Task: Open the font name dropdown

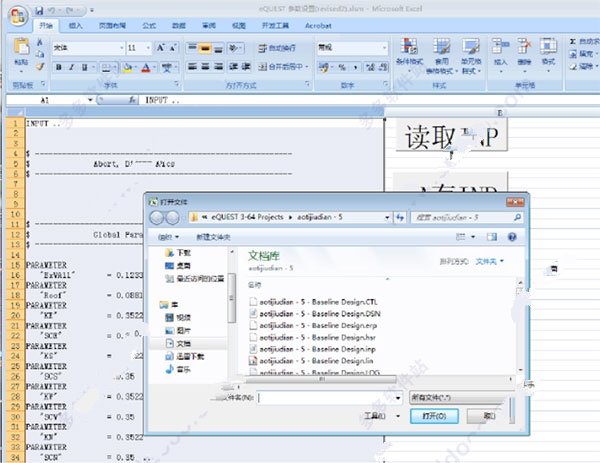Action: [x=122, y=48]
